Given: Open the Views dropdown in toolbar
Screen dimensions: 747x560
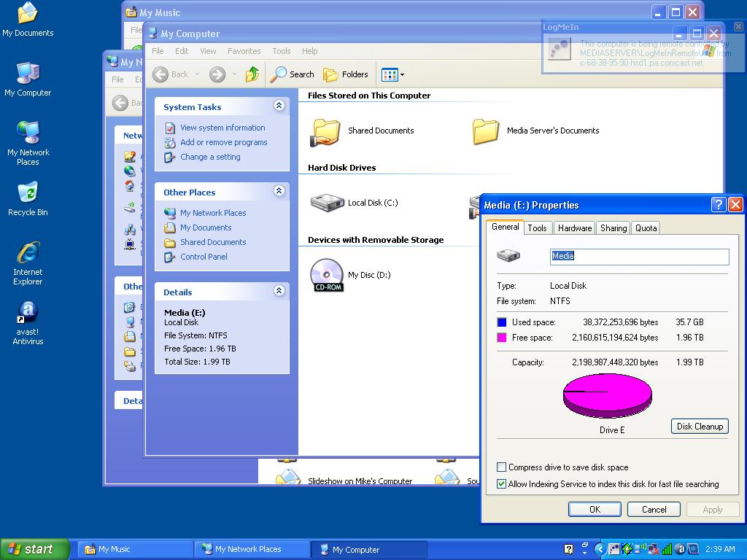Looking at the screenshot, I should pyautogui.click(x=392, y=74).
